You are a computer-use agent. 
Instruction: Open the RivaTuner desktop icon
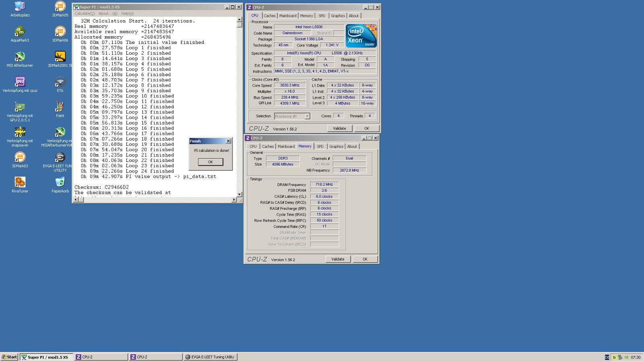[x=20, y=182]
